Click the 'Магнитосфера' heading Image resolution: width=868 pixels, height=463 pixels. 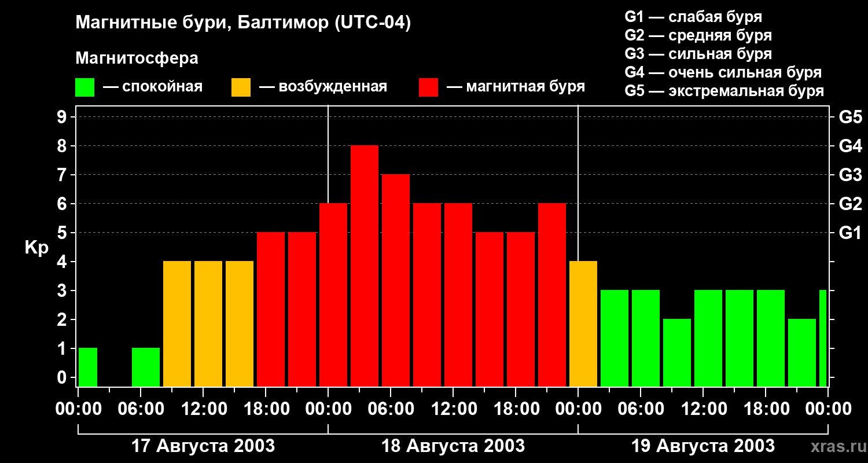pyautogui.click(x=137, y=58)
